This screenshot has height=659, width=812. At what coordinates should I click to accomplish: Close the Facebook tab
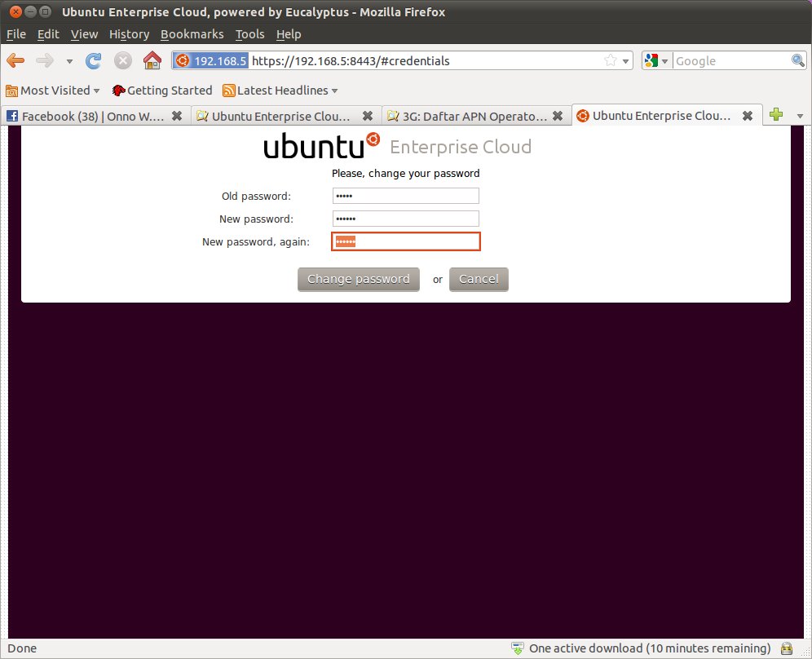(x=178, y=116)
